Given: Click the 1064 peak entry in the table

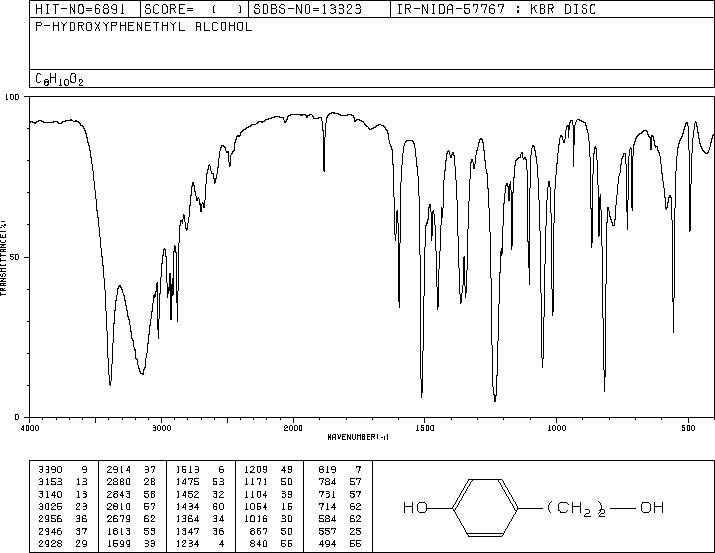Looking at the screenshot, I should (269, 506).
